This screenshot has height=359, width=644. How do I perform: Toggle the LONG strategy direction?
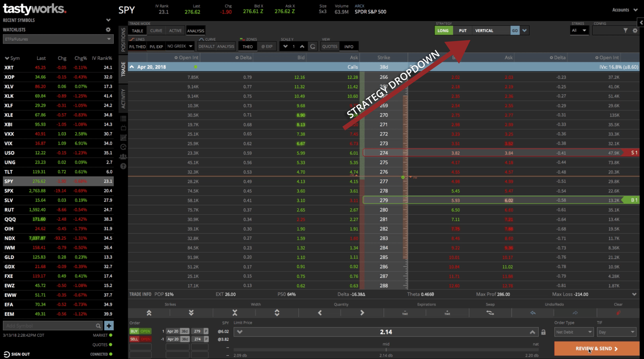pyautogui.click(x=443, y=31)
